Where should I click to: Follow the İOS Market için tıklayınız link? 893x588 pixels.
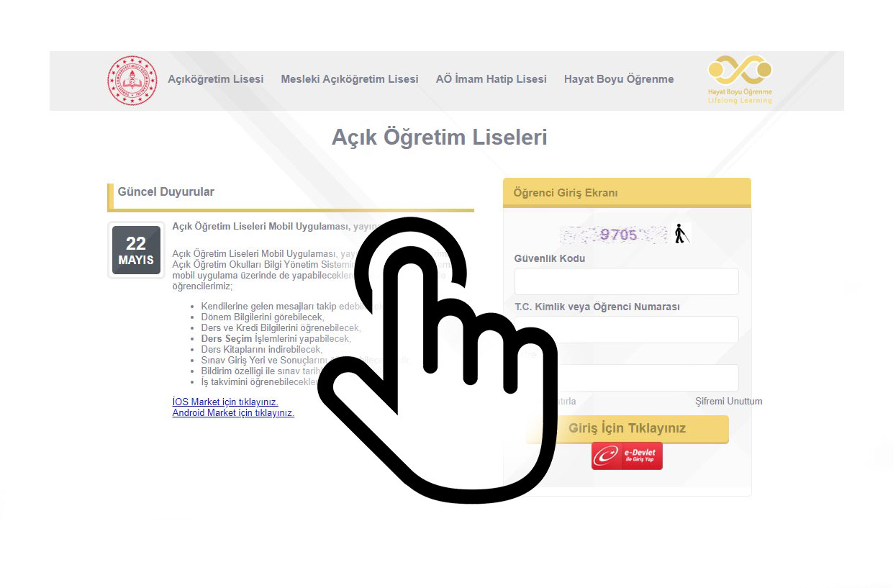(225, 402)
